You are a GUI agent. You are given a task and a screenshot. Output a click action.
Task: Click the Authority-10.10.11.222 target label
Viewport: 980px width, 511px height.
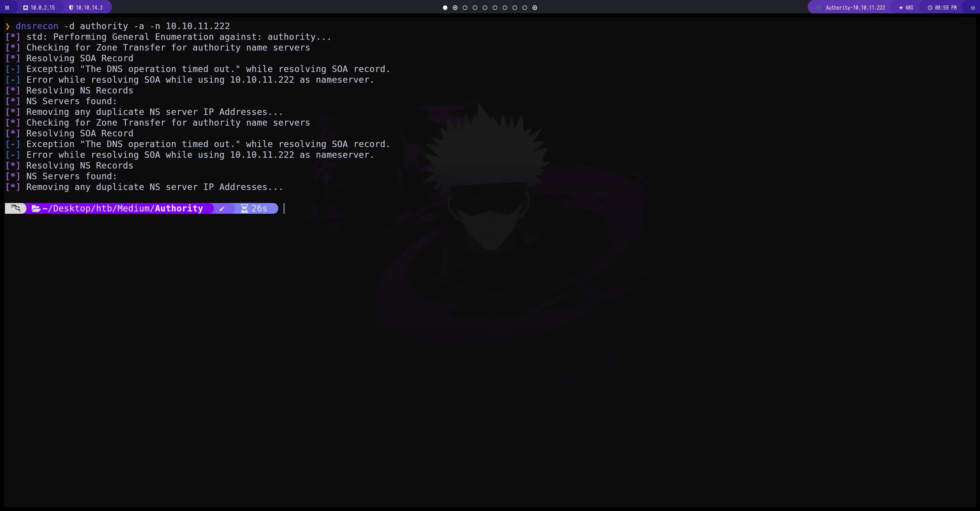point(855,7)
